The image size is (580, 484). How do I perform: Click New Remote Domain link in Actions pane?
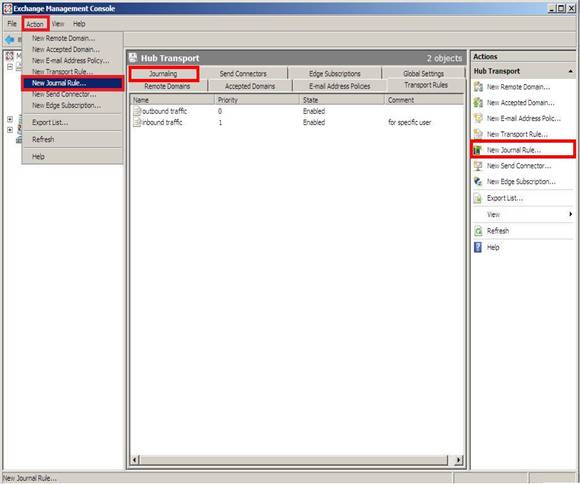point(518,87)
